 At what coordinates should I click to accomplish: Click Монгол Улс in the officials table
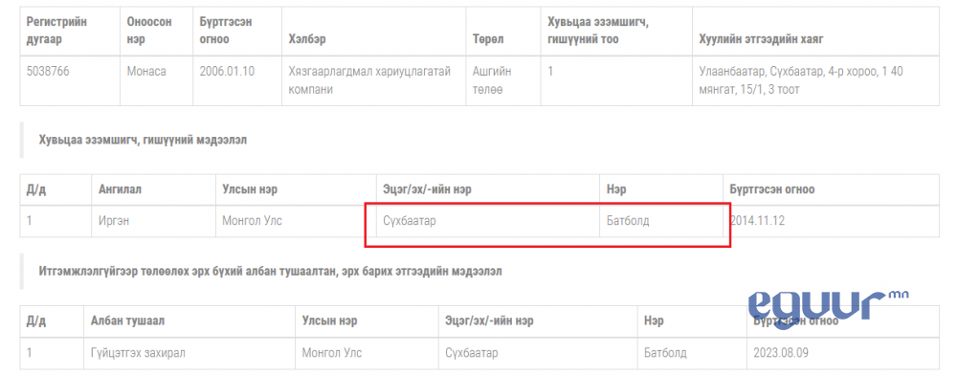(x=332, y=353)
